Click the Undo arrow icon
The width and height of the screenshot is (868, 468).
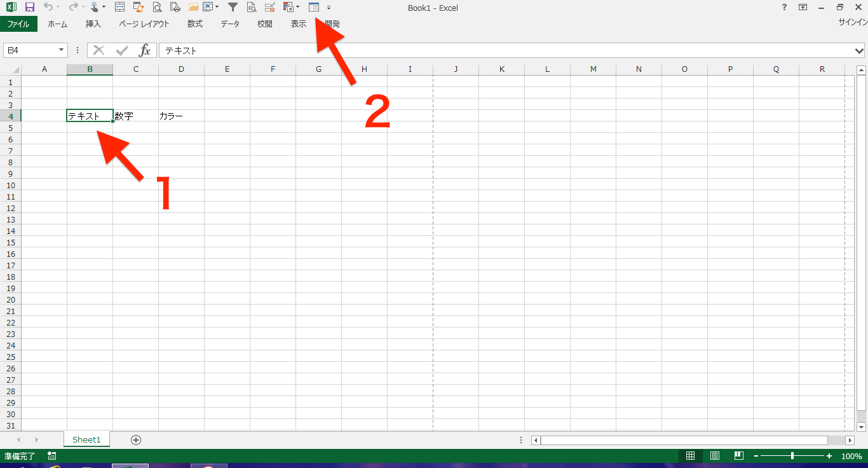pyautogui.click(x=48, y=8)
